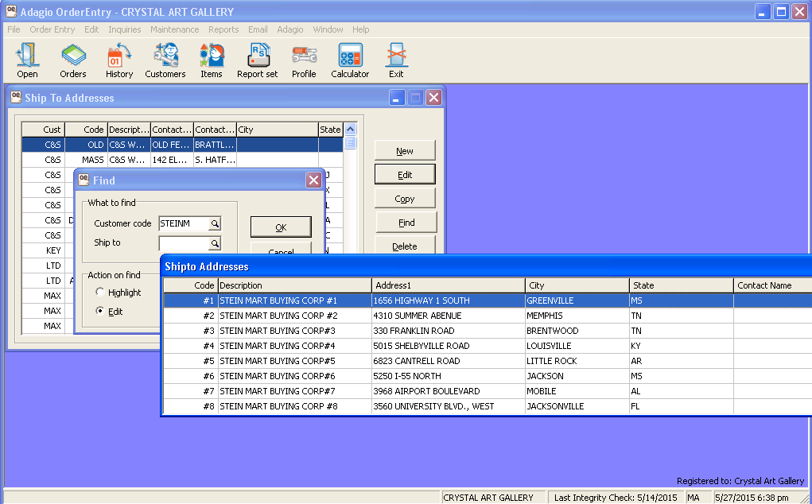The image size is (812, 504).
Task: Open the Inquiries menu
Action: point(124,29)
